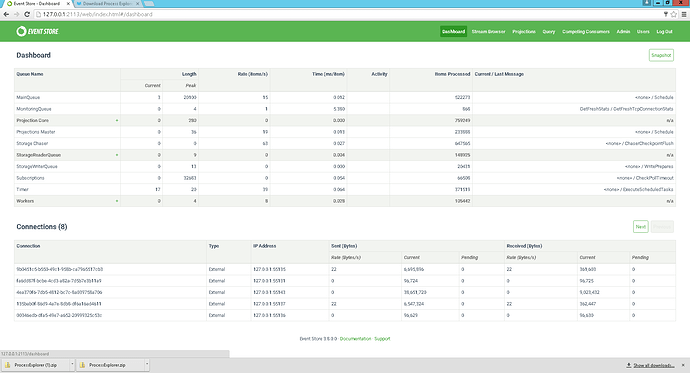690x373 pixels.
Task: Select the MainQueue row name
Action: 28,97
